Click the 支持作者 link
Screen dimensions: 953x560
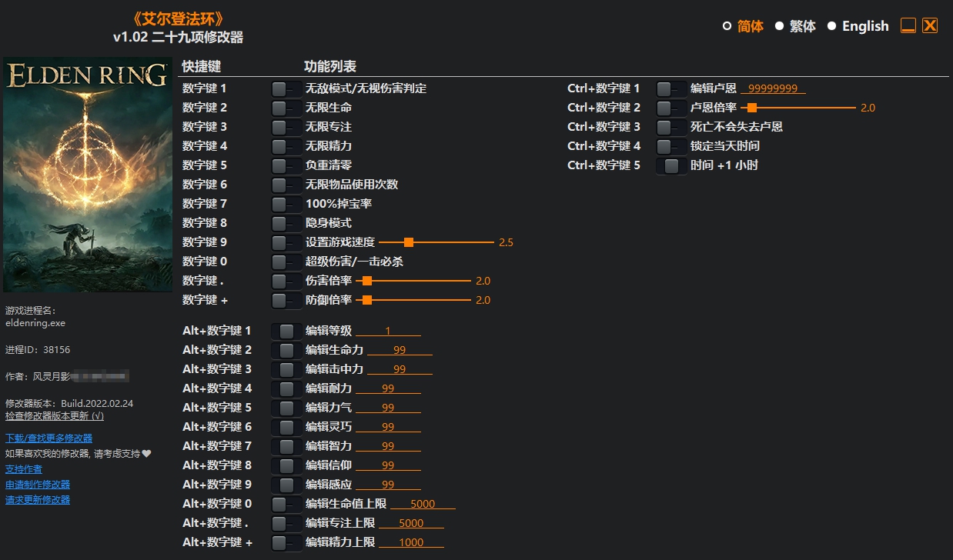(24, 468)
